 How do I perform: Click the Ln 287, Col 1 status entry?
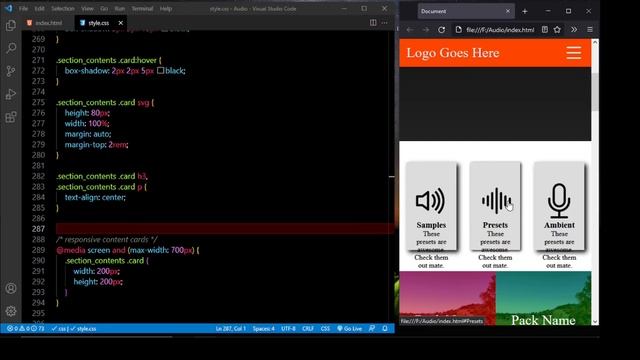(x=231, y=329)
